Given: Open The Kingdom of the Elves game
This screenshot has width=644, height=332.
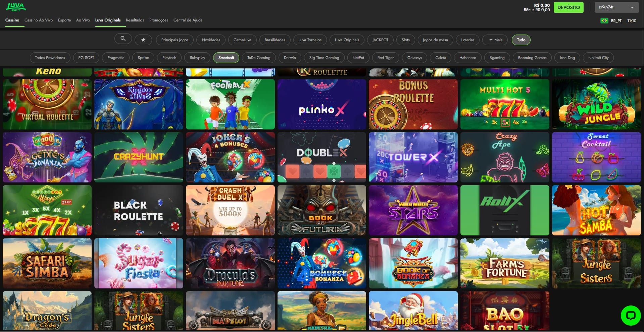Looking at the screenshot, I should click(x=139, y=104).
